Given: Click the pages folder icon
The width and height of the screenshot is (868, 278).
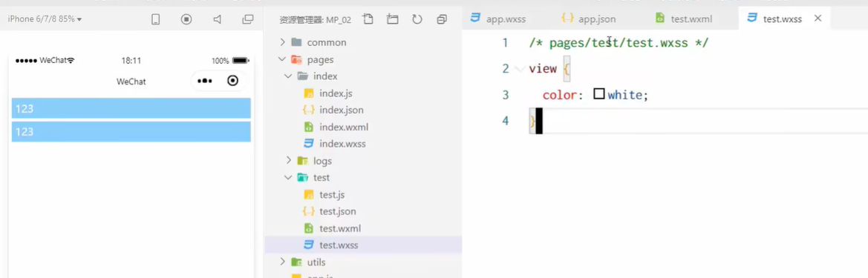Looking at the screenshot, I should [x=297, y=60].
